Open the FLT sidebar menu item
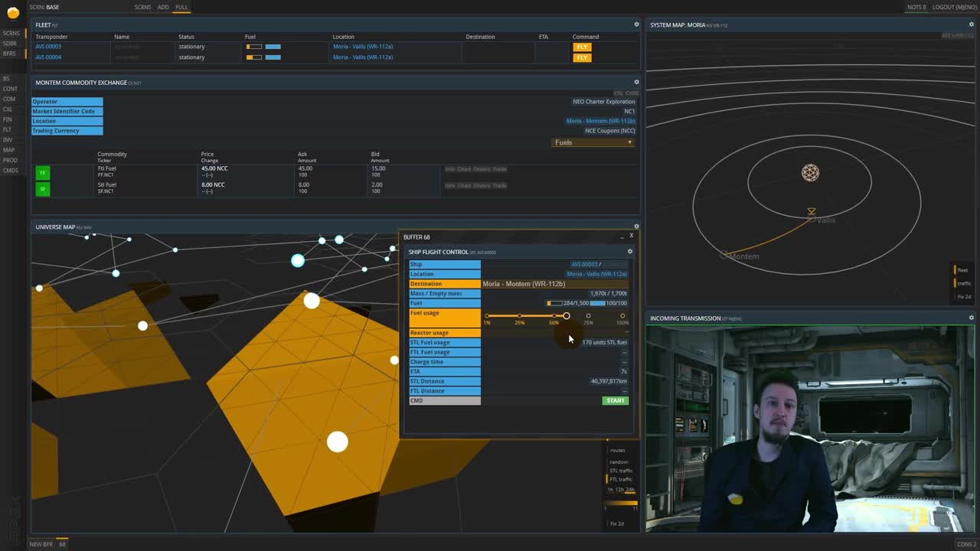 [x=7, y=129]
